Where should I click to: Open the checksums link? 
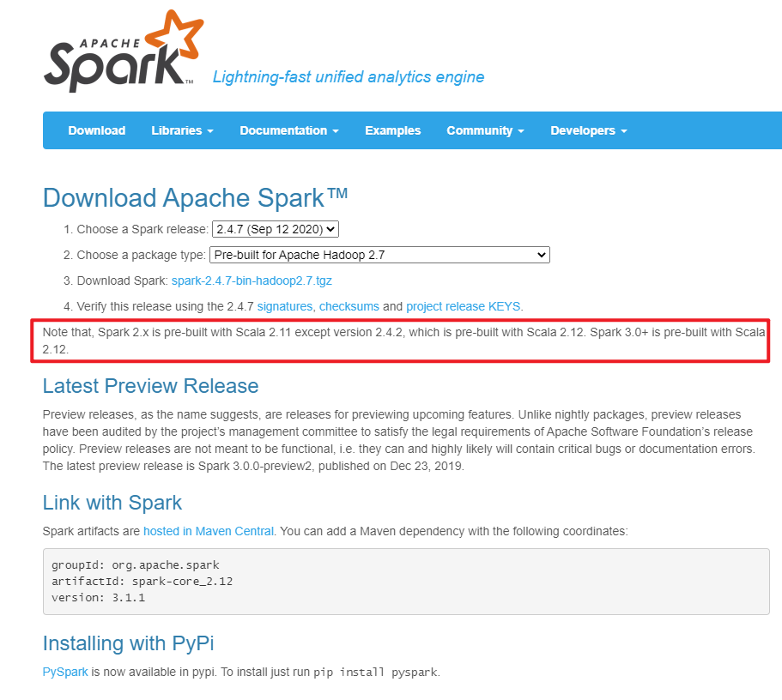[x=349, y=306]
